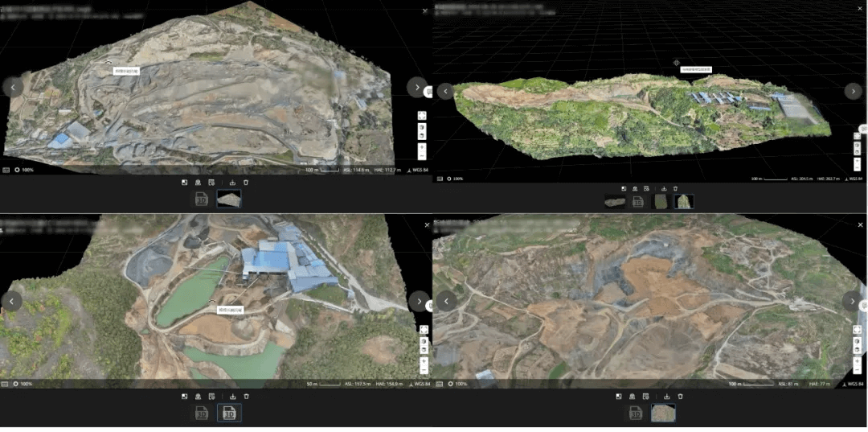Open keyboard shortcuts icon in ASL 81 m panel
This screenshot has height=432, width=868.
pyautogui.click(x=440, y=384)
